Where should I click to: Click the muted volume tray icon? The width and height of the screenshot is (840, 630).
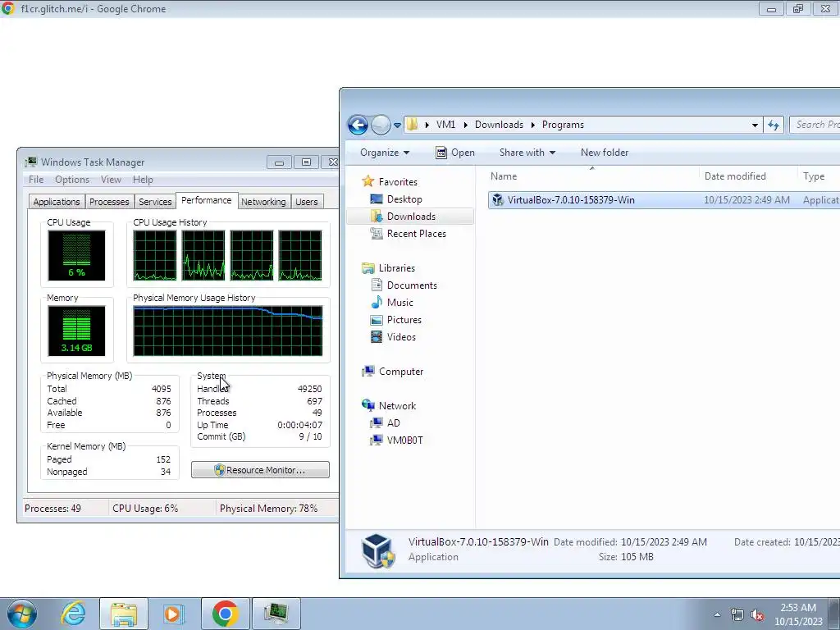pyautogui.click(x=757, y=614)
